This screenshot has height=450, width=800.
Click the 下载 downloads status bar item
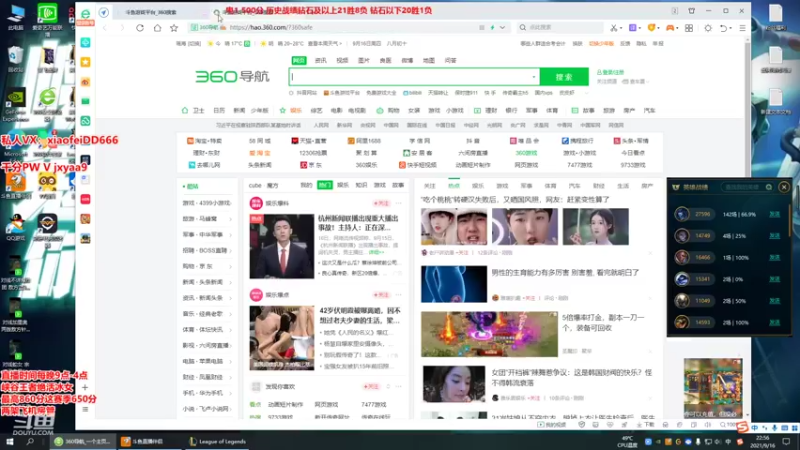point(645,424)
